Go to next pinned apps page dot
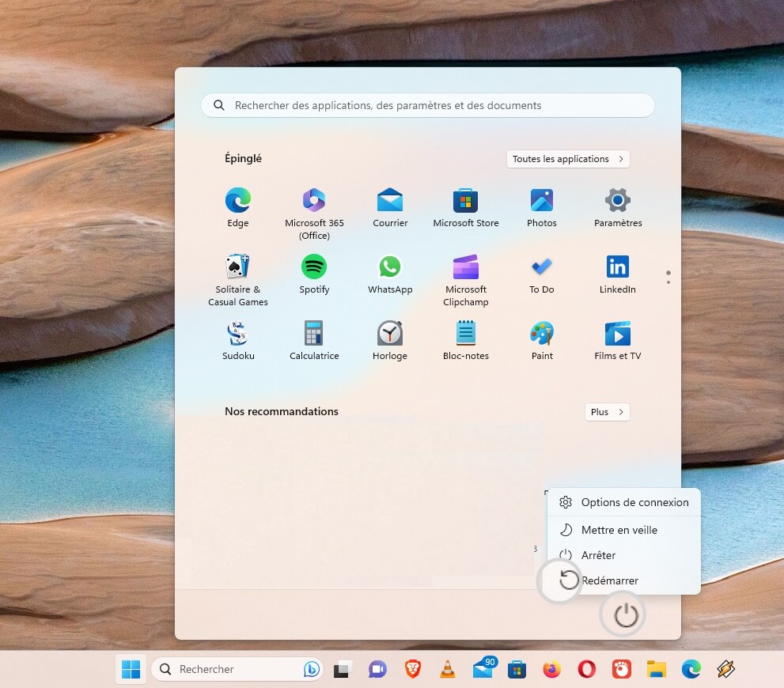 (668, 282)
